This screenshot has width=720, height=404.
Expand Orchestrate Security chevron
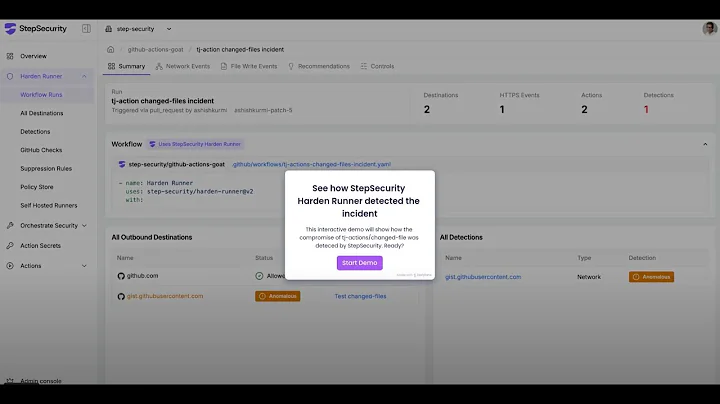point(84,225)
